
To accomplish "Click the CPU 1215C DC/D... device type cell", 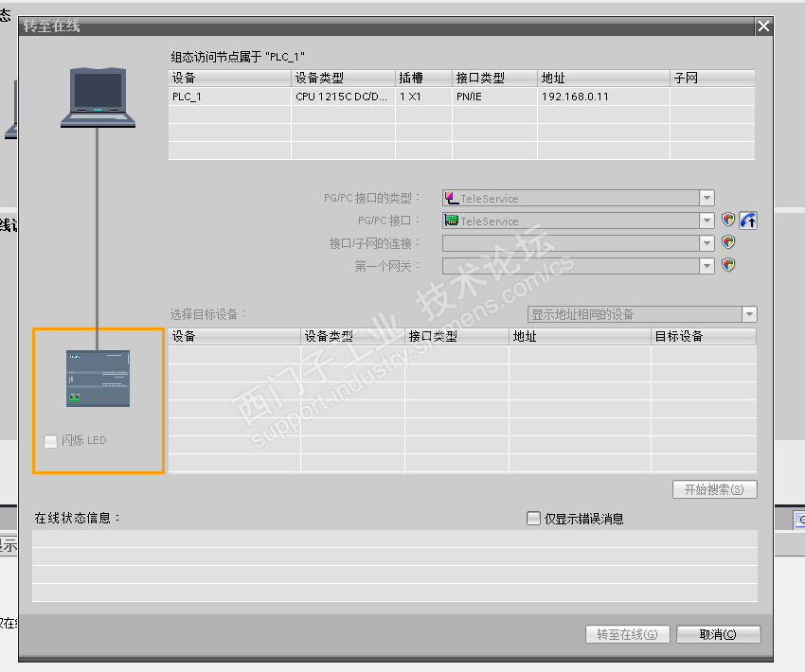I will (343, 97).
